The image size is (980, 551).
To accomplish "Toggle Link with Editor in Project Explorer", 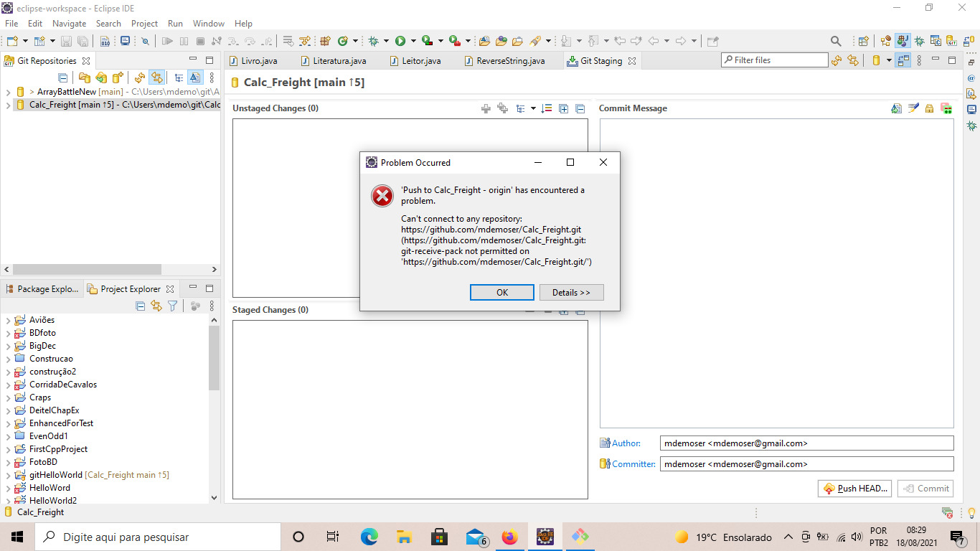I will [x=156, y=306].
